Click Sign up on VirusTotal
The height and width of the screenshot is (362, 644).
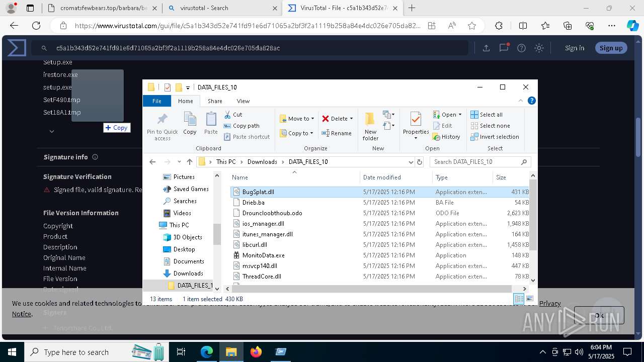click(611, 48)
